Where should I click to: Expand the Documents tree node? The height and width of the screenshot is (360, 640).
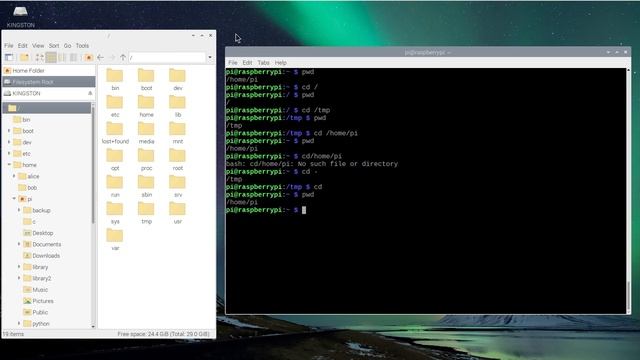coord(19,244)
